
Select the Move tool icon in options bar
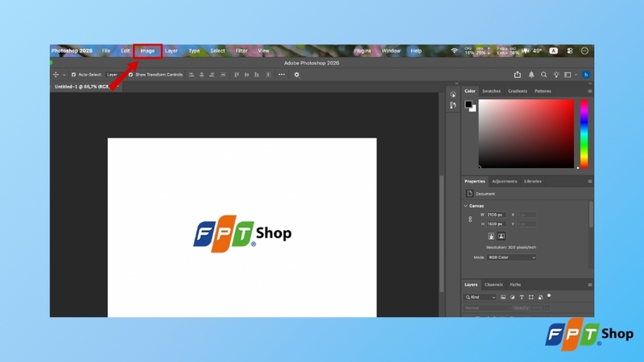click(56, 75)
